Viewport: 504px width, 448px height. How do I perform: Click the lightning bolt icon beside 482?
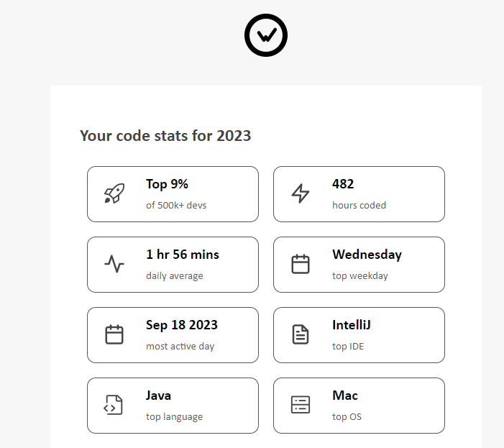(301, 193)
